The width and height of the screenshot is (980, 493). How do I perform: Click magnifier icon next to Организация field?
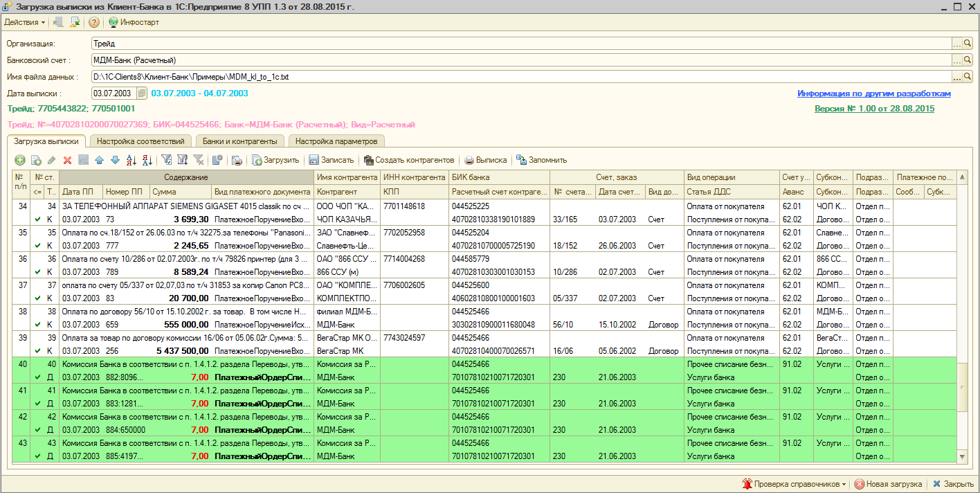[968, 44]
